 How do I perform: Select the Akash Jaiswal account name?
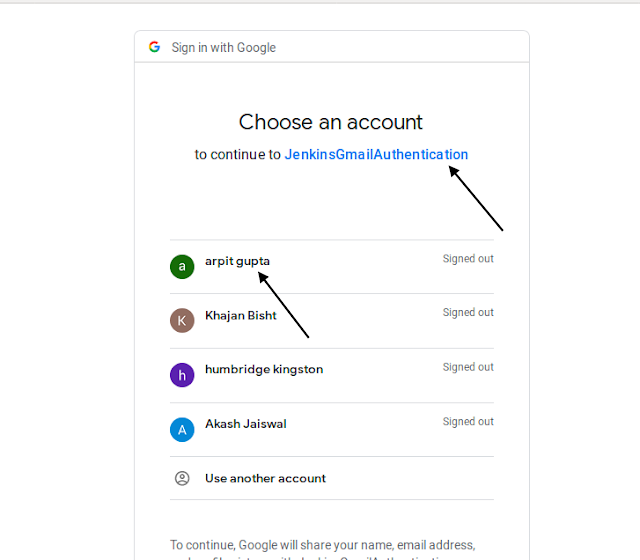(x=246, y=424)
